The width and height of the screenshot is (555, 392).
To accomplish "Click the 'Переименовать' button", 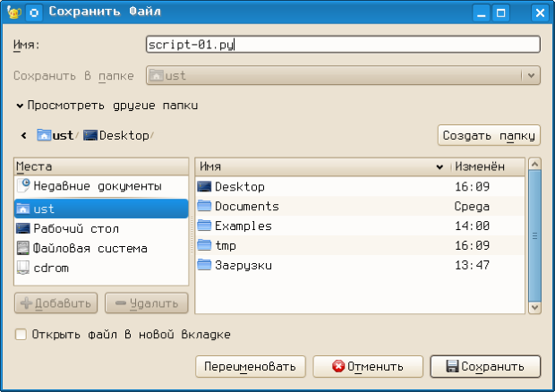I will click(x=251, y=367).
